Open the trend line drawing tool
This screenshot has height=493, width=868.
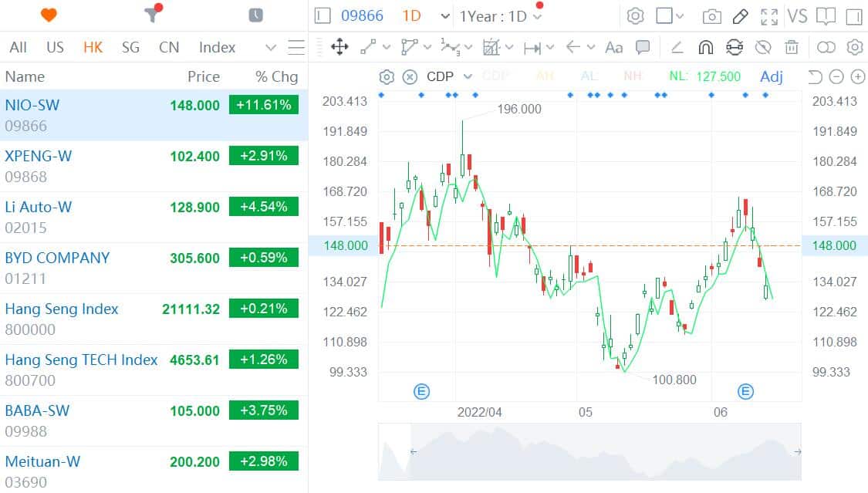coord(366,47)
